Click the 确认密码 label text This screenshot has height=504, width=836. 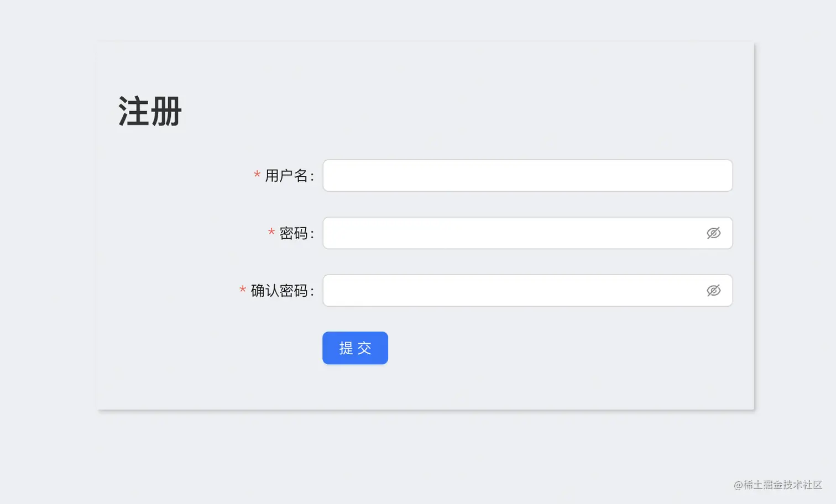point(280,291)
